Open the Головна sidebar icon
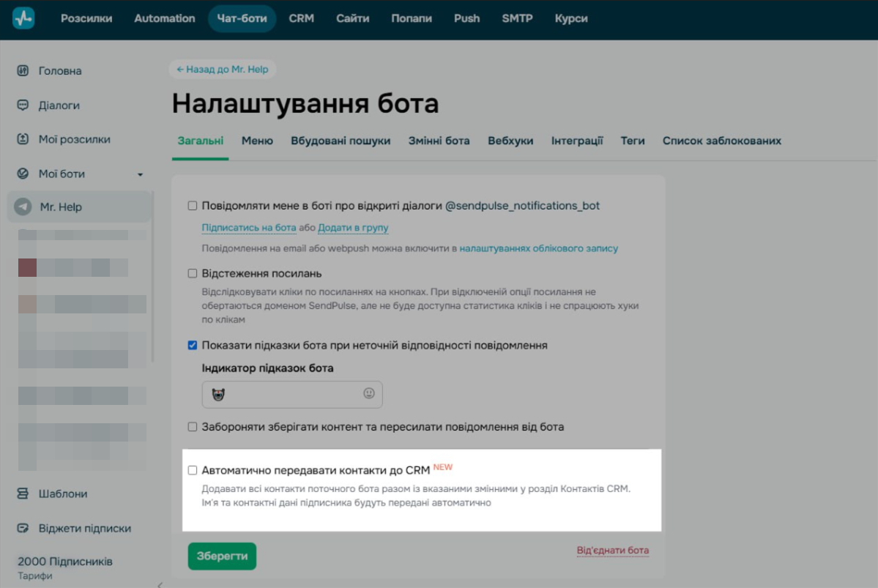This screenshot has width=878, height=588. (23, 70)
